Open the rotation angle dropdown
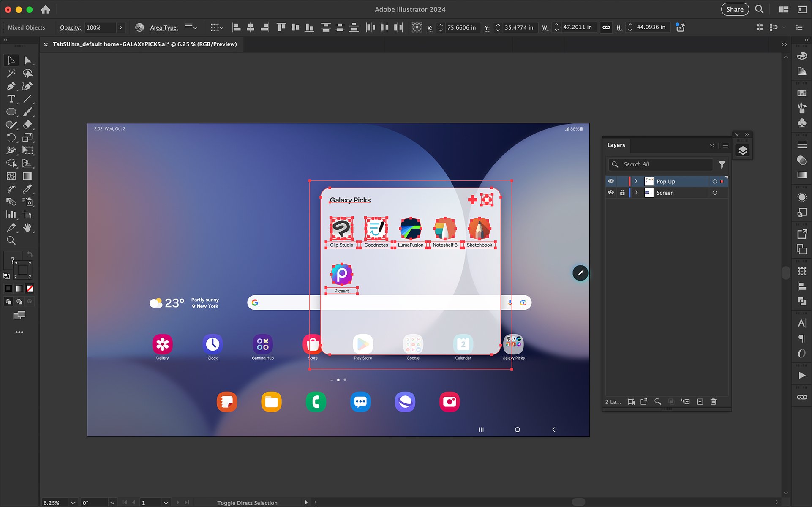 112,503
